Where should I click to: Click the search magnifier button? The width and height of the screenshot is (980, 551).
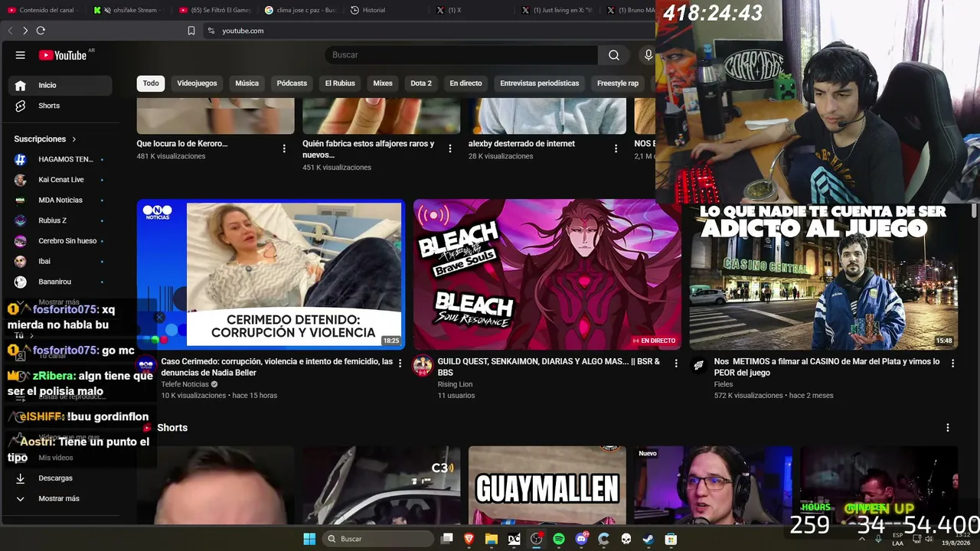[x=614, y=55]
